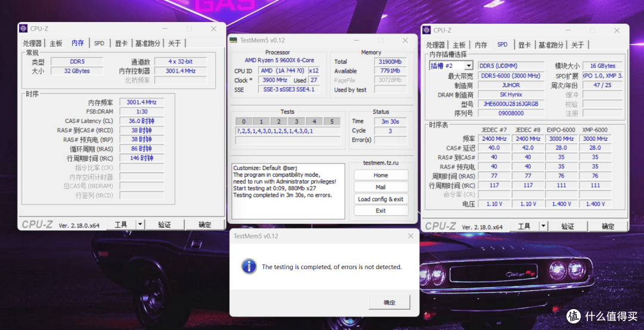Confirm dialog with 确定 button
644x330 pixels.
pos(389,303)
